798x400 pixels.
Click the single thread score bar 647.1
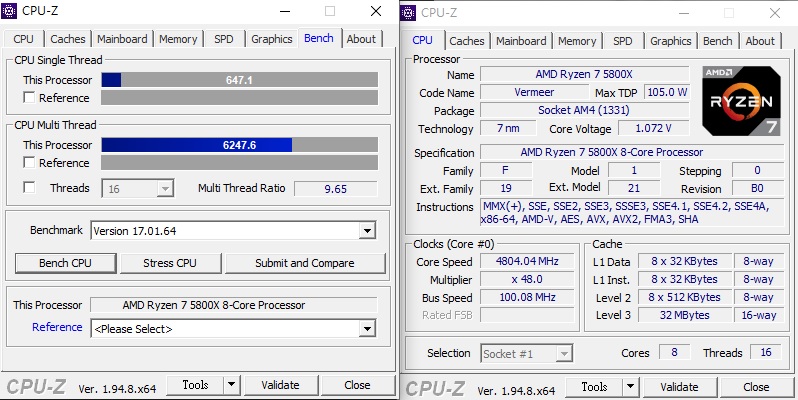tap(240, 80)
